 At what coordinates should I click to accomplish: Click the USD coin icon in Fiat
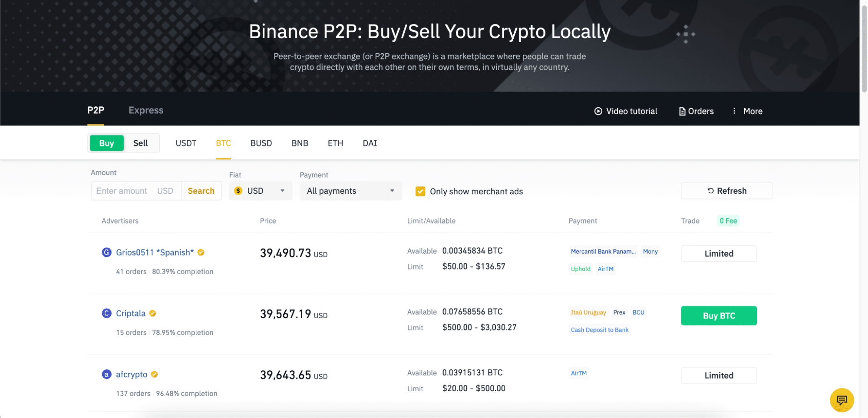238,191
